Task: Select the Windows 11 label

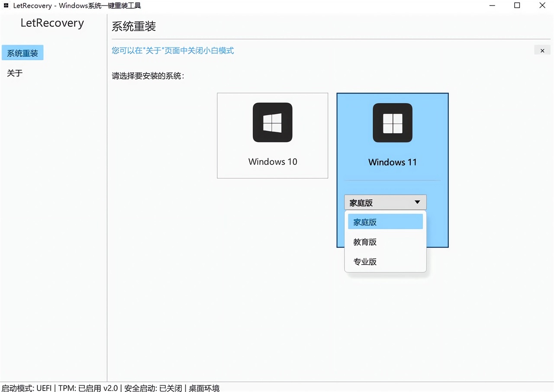Action: [393, 162]
